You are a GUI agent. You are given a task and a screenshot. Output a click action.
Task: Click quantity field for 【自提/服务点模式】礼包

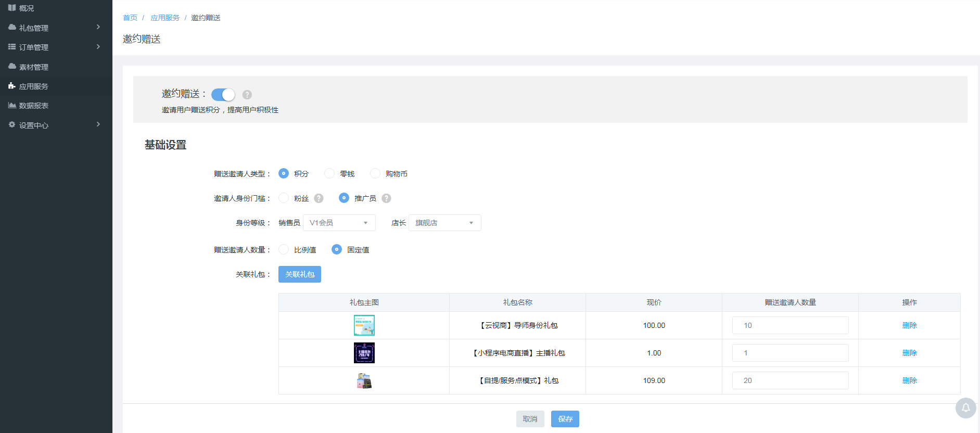[x=790, y=380]
